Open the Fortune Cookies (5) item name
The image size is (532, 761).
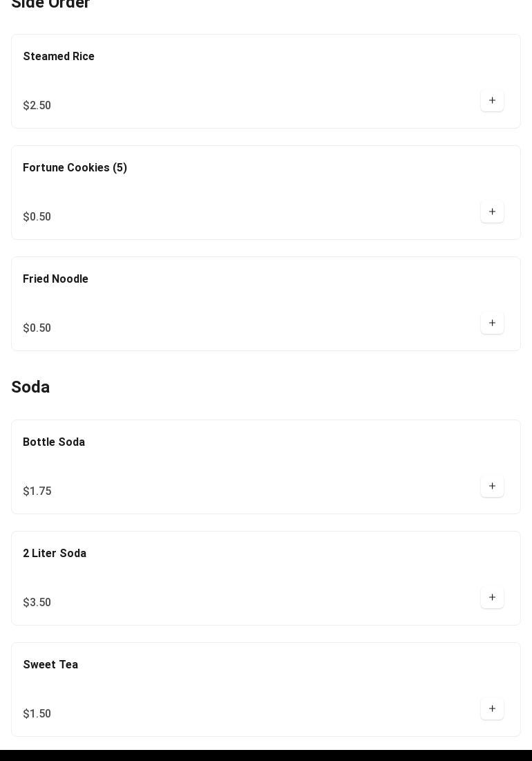pyautogui.click(x=75, y=168)
